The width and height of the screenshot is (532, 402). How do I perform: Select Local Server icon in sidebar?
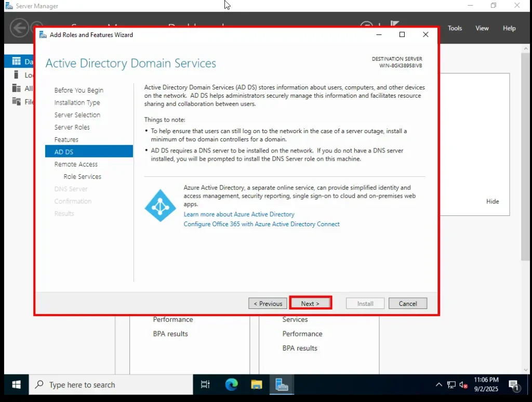click(16, 75)
